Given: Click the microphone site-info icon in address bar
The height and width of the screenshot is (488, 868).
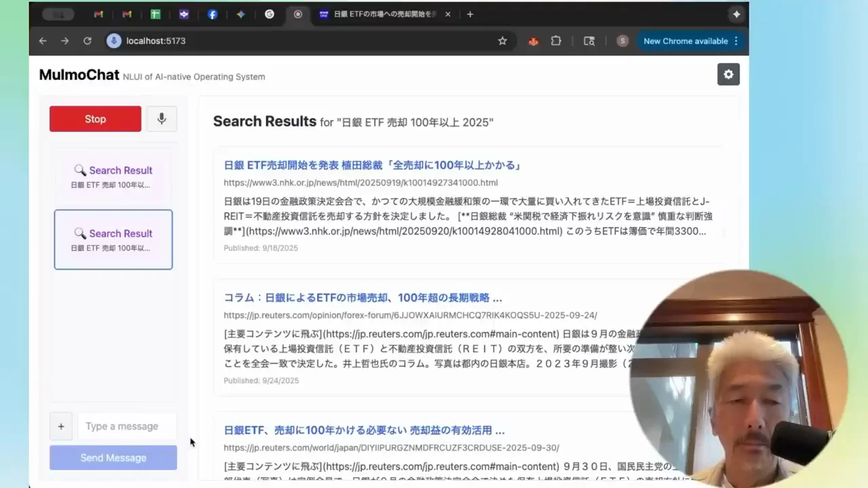Looking at the screenshot, I should click(113, 41).
